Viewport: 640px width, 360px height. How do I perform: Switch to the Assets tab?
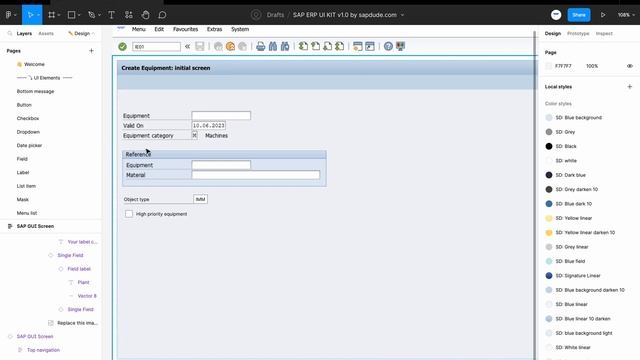[x=46, y=33]
